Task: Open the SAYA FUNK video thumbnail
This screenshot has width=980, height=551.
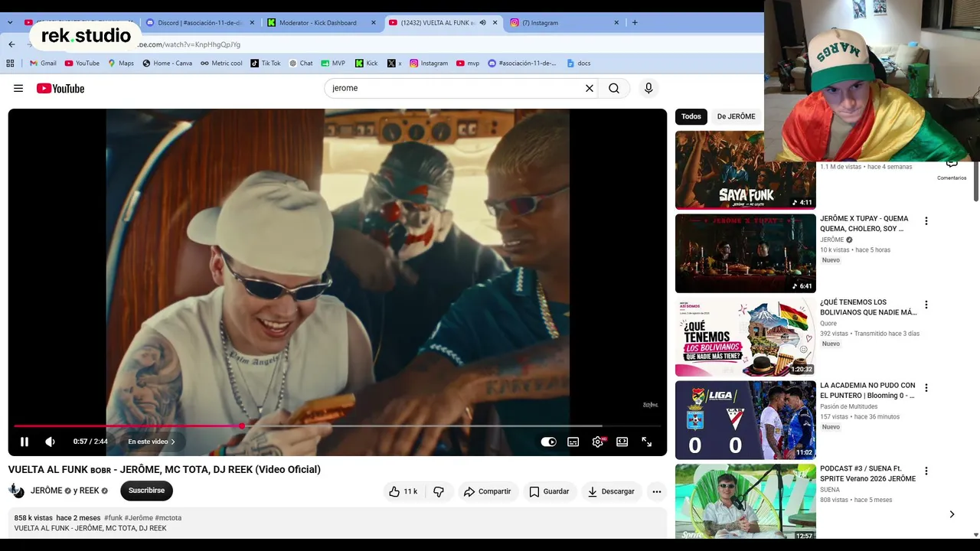Action: click(x=746, y=170)
